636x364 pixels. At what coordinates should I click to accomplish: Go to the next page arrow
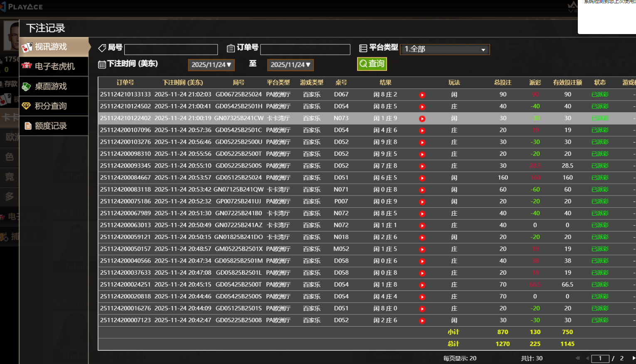point(633,358)
